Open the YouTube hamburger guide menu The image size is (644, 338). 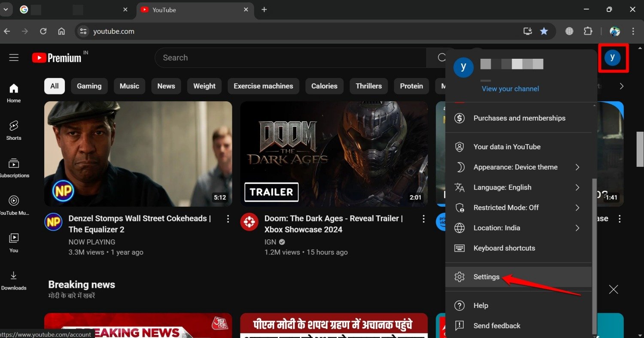[x=14, y=57]
